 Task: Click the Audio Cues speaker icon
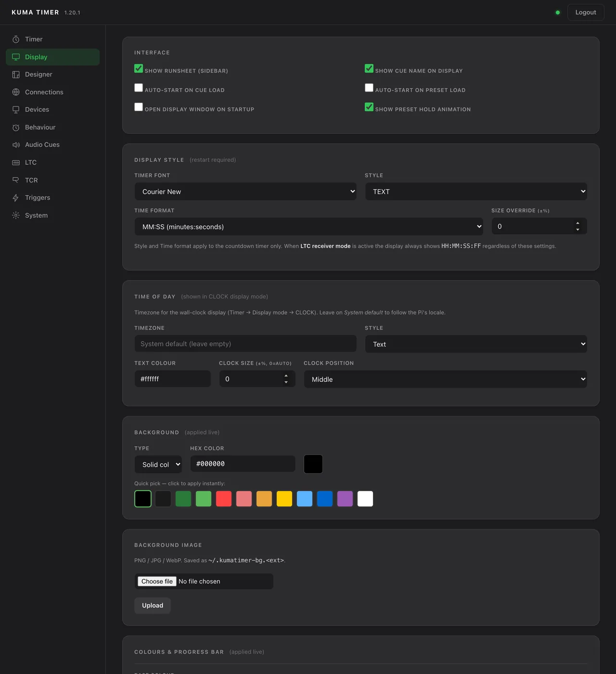16,145
